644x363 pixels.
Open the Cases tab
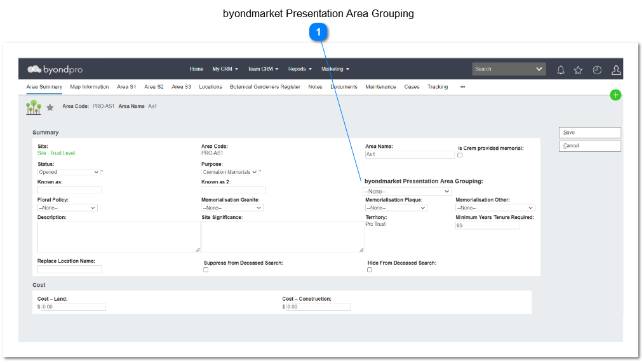[412, 87]
